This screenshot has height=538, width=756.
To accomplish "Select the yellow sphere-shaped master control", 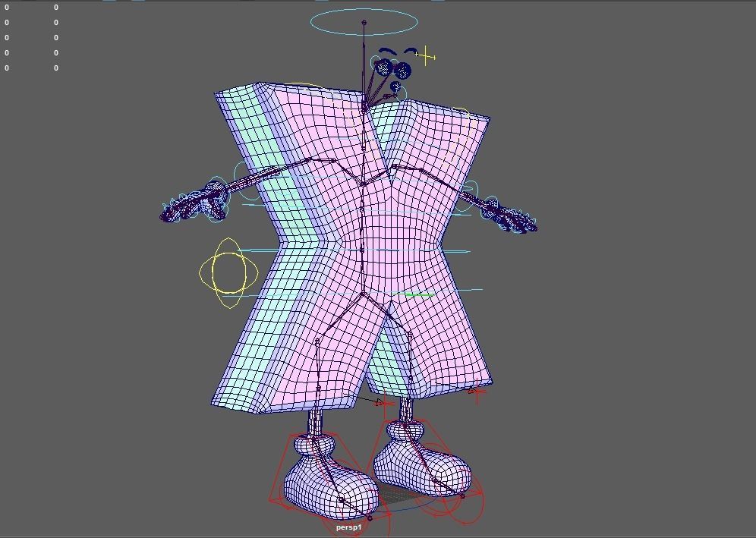I will click(x=228, y=273).
